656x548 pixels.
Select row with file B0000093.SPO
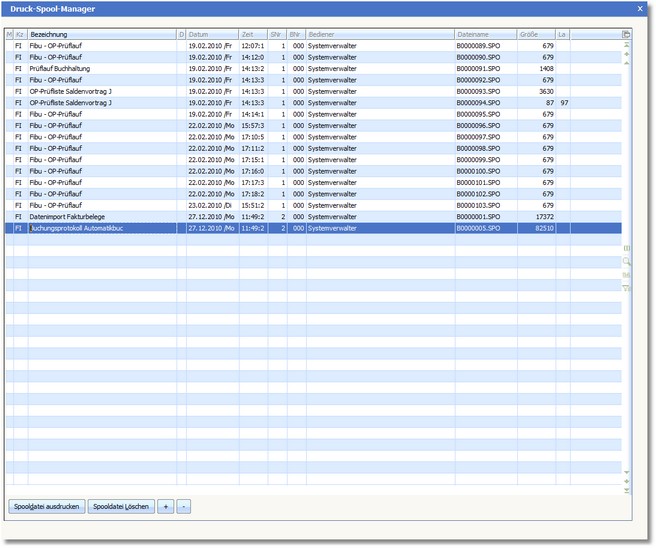[x=484, y=91]
